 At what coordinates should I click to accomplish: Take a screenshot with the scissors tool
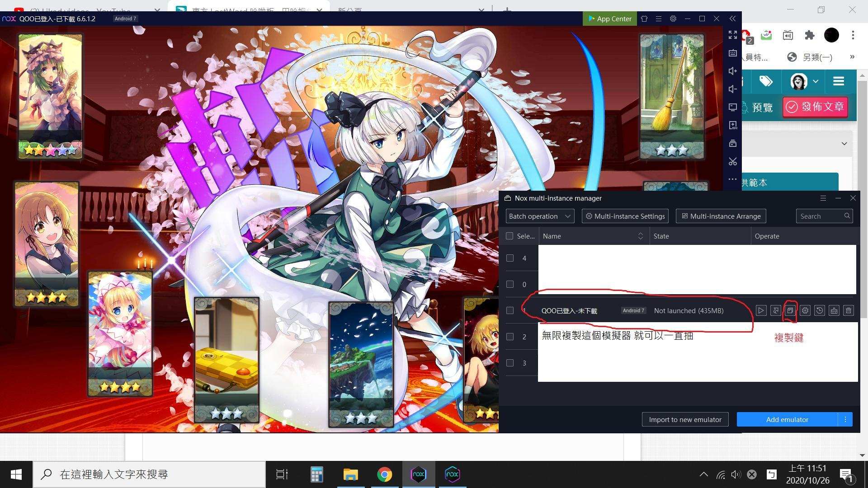(x=733, y=161)
